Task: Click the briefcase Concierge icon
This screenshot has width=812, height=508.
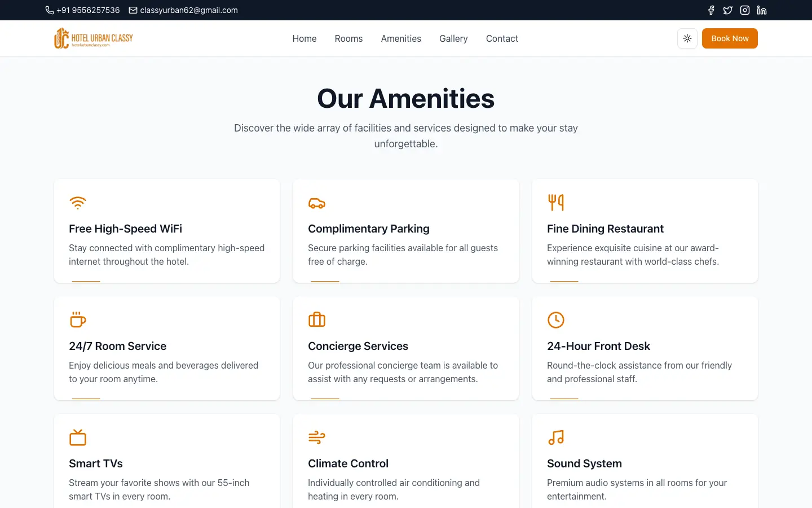Action: (x=317, y=320)
